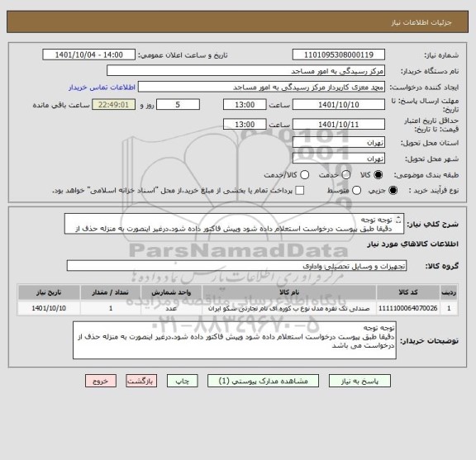Click the response deadline time 13:00 field

tap(245, 105)
